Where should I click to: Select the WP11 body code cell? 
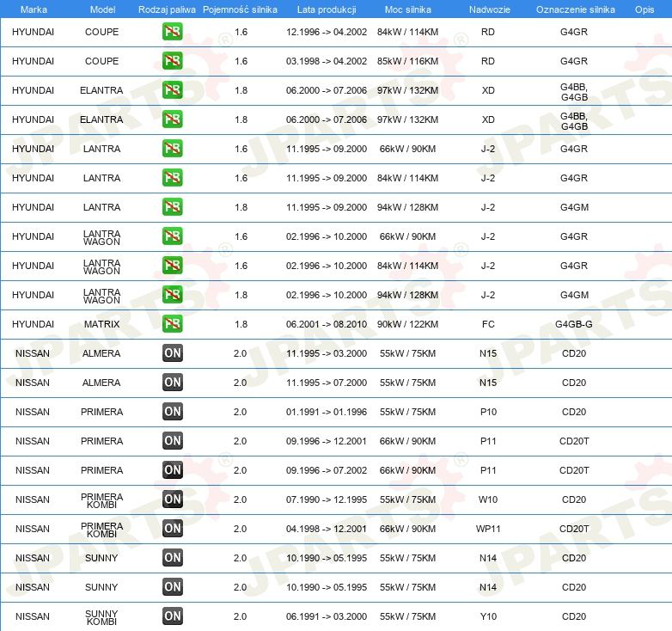[x=488, y=529]
